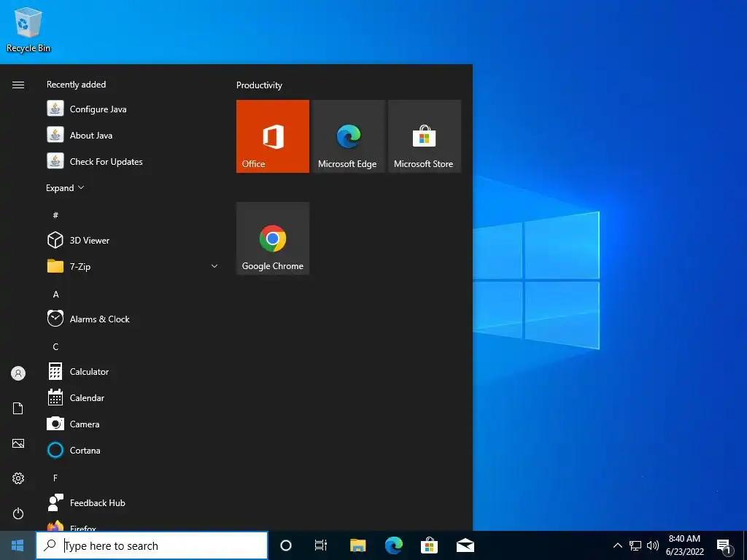This screenshot has width=747, height=560.
Task: Open Microsoft Store from taskbar
Action: tap(429, 545)
